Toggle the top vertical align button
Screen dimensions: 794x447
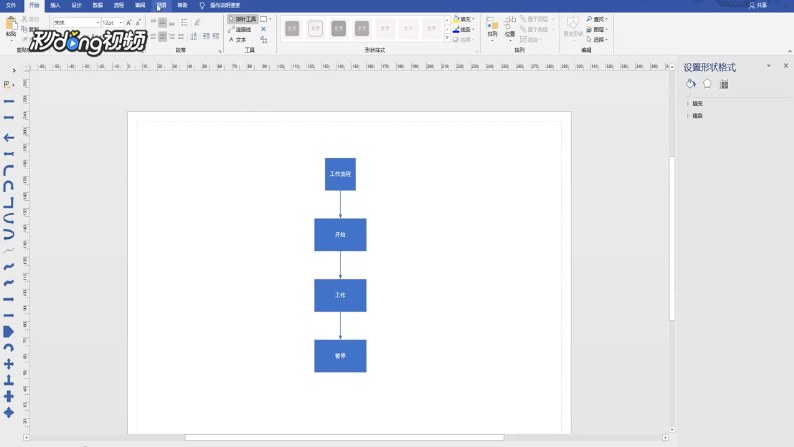click(153, 22)
